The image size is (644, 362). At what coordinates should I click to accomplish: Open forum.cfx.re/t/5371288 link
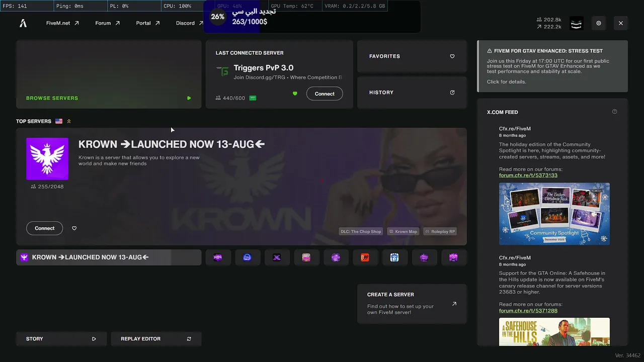pyautogui.click(x=528, y=311)
